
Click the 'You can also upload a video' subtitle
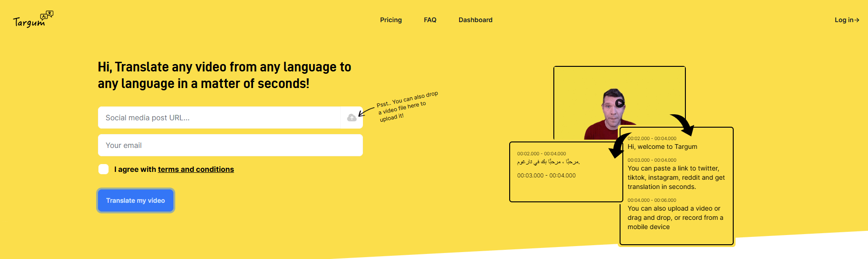(x=675, y=218)
